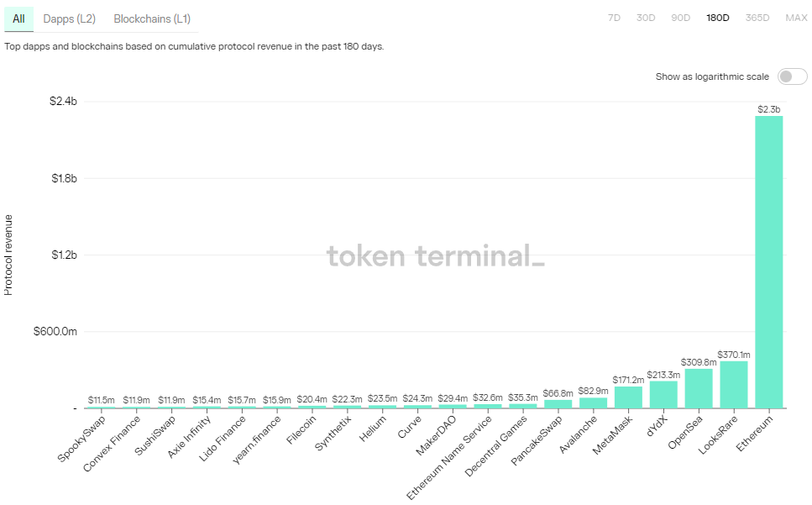Select the OpenSea bar in chart

(699, 388)
